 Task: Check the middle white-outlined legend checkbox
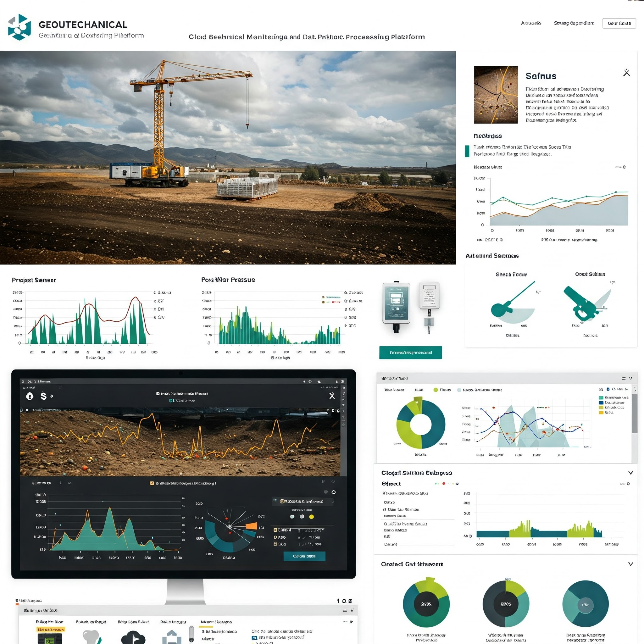click(275, 537)
